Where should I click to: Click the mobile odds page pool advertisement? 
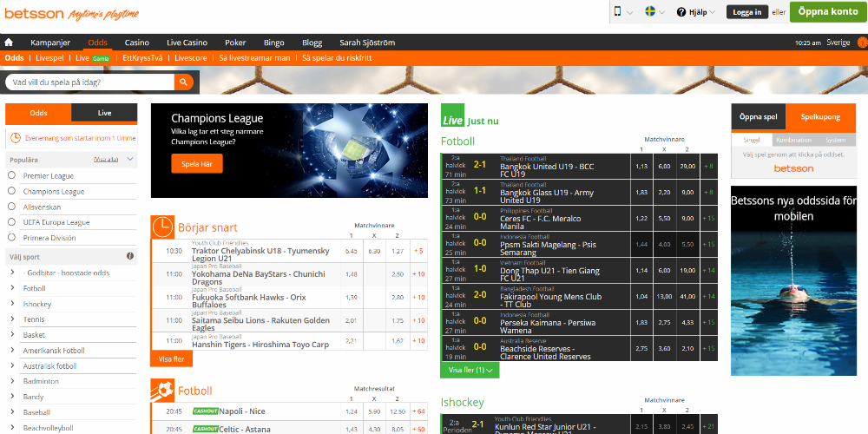point(793,280)
